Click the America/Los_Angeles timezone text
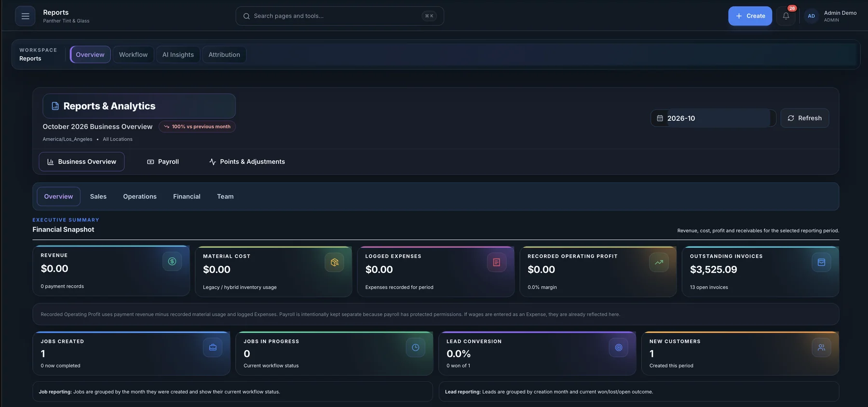Image resolution: width=868 pixels, height=407 pixels. pyautogui.click(x=68, y=139)
